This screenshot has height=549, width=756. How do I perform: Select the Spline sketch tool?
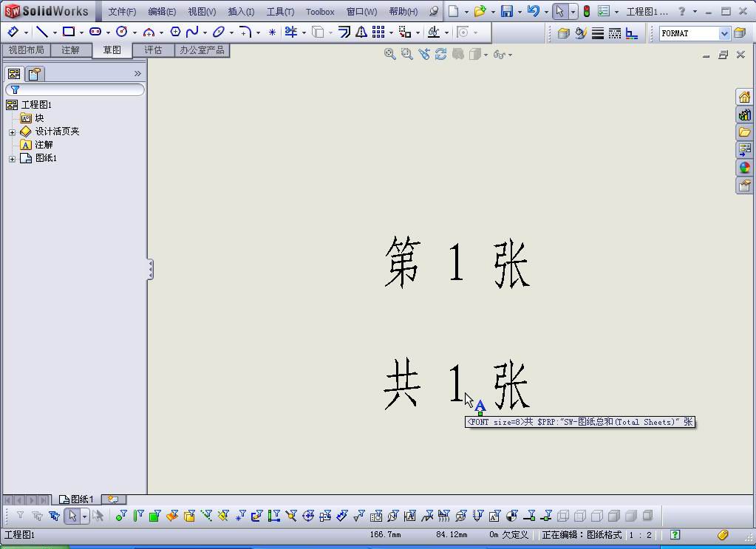192,32
